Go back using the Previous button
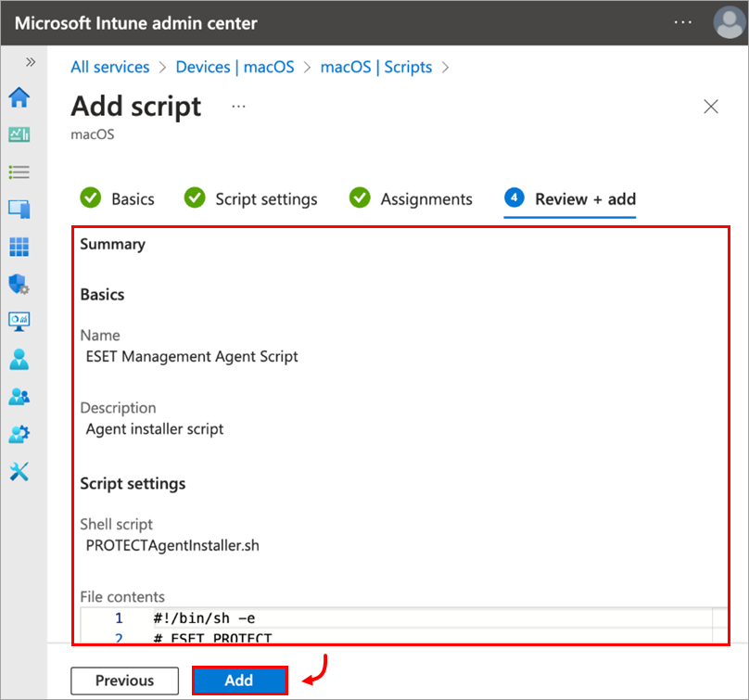 click(124, 680)
